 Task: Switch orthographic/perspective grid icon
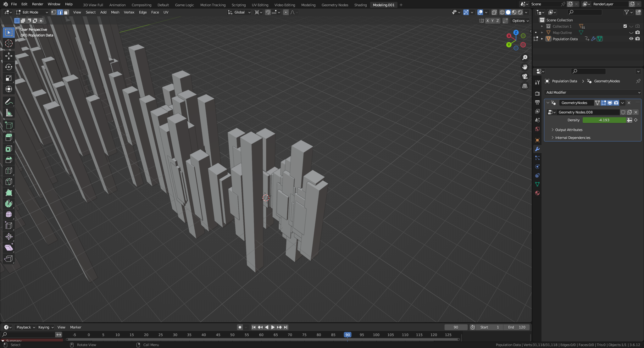(525, 86)
